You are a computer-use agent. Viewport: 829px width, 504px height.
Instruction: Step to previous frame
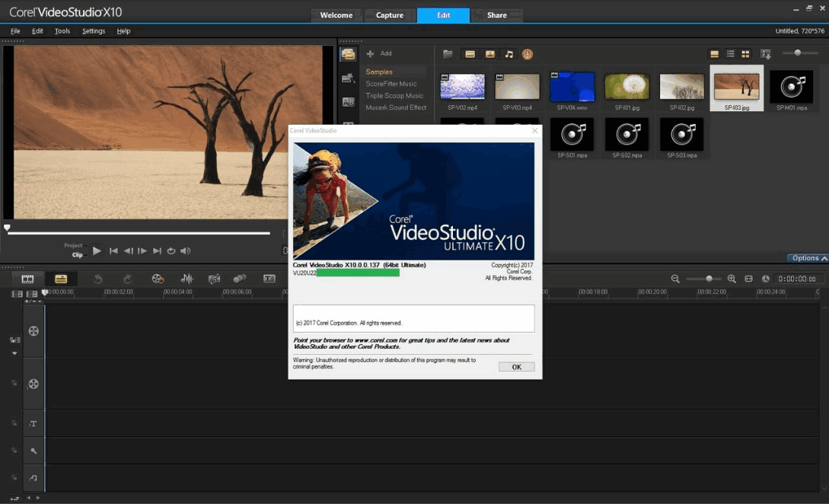point(128,250)
